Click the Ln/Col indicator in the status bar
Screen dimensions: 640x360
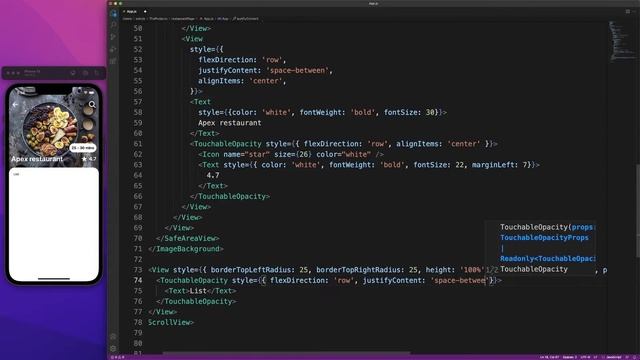pos(549,357)
